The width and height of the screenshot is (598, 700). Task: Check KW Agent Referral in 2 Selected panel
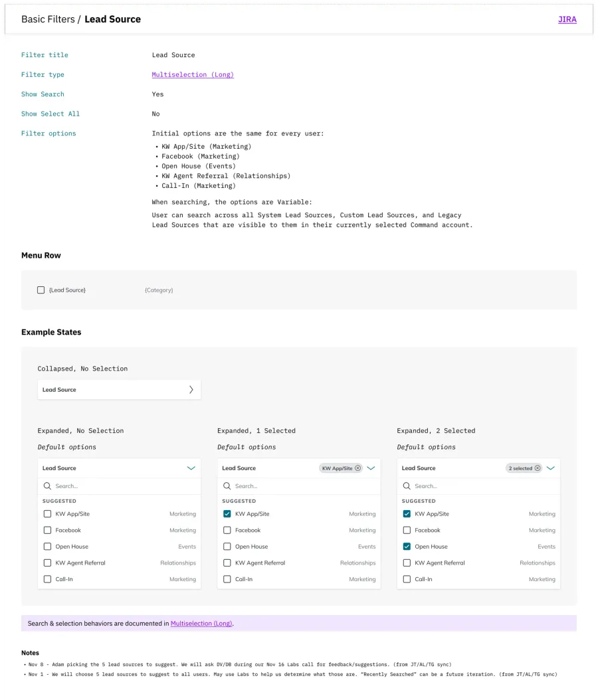407,563
